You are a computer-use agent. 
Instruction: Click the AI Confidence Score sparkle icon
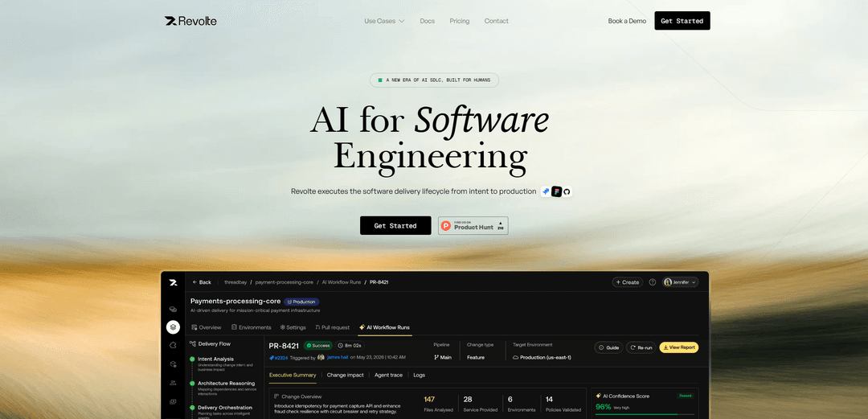click(x=599, y=396)
